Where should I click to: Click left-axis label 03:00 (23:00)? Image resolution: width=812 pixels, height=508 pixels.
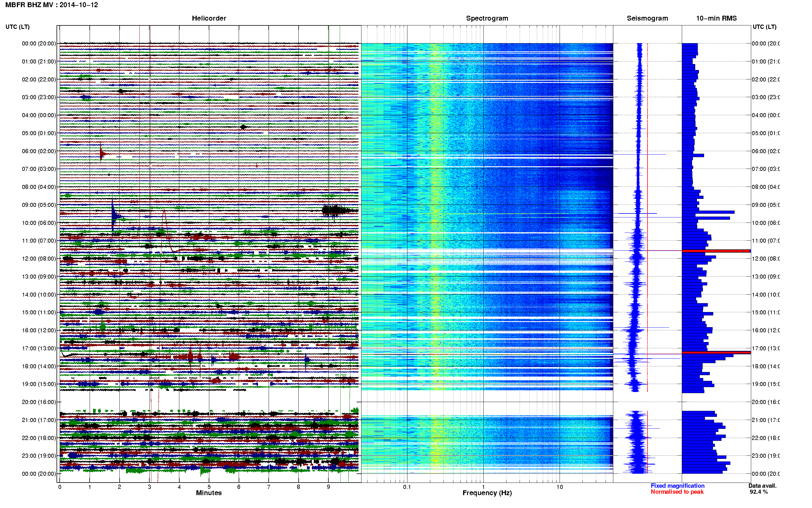(39, 97)
